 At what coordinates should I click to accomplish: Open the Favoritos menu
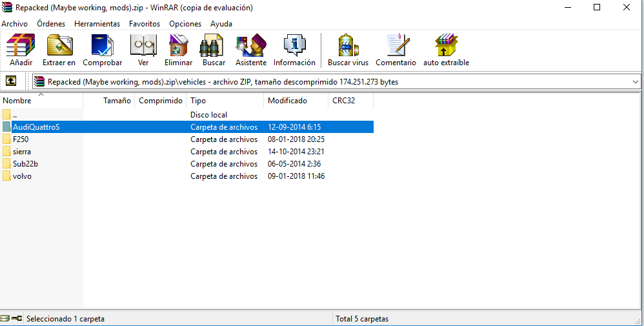145,24
